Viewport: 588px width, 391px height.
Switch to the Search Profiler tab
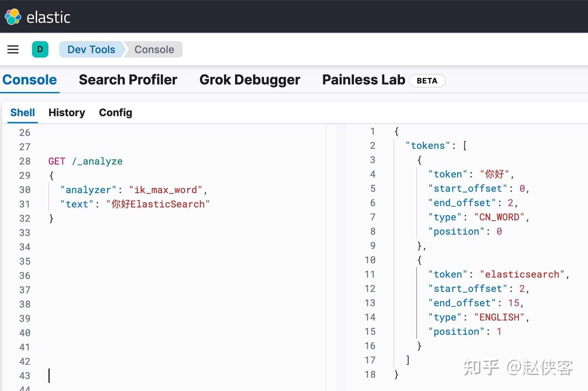click(128, 80)
